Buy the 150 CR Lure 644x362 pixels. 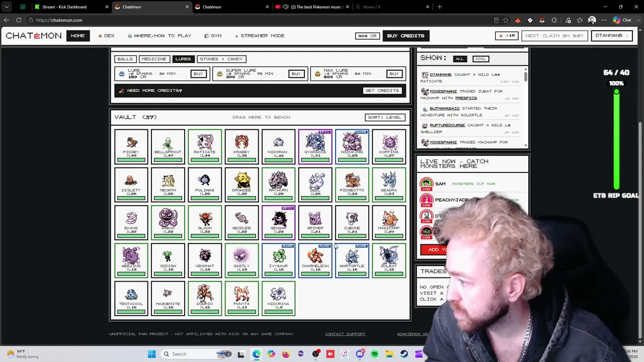tap(198, 74)
